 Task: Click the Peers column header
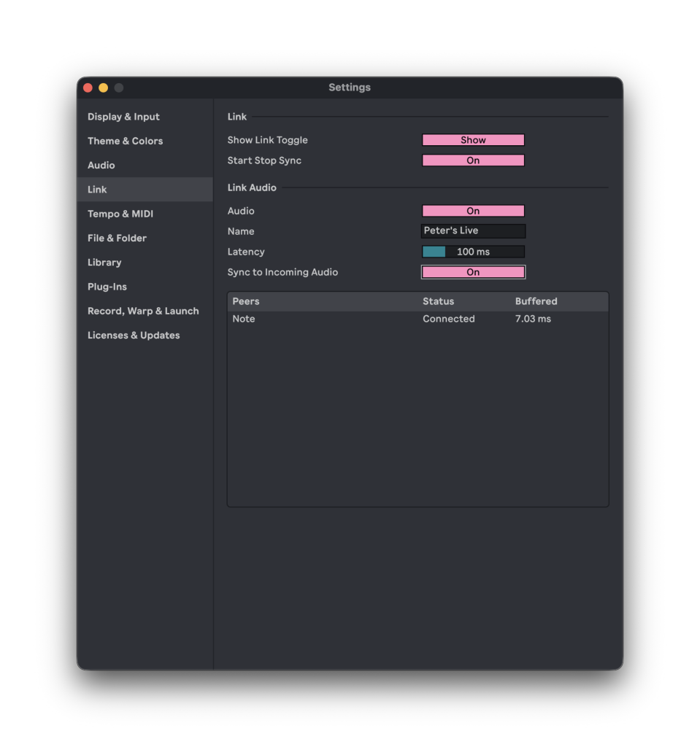coord(246,301)
